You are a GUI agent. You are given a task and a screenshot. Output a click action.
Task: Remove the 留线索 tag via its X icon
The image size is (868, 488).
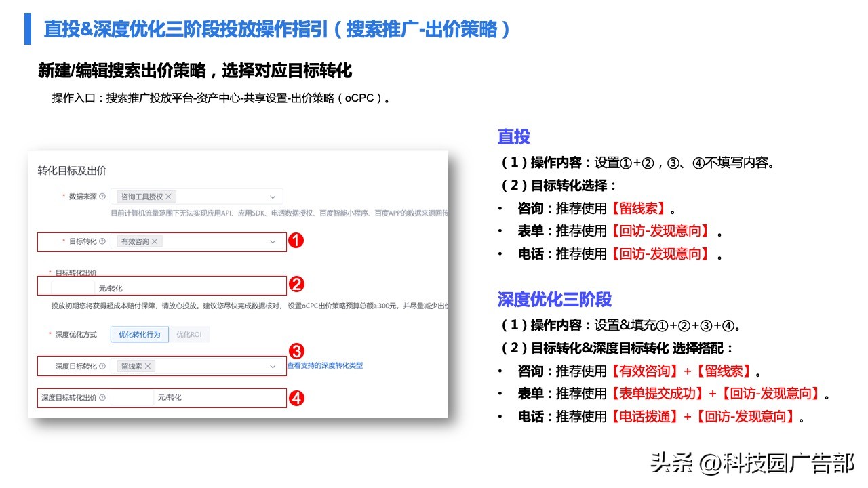pyautogui.click(x=148, y=365)
